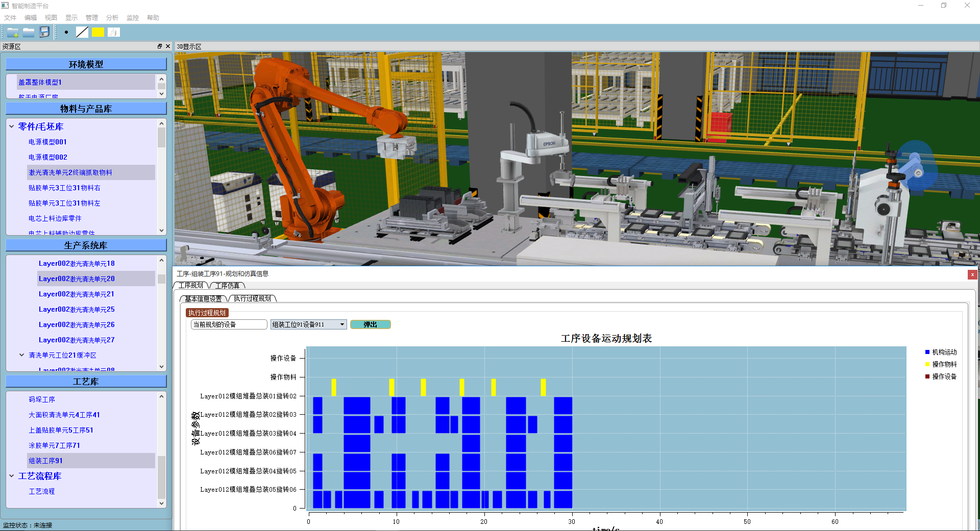This screenshot has width=980, height=531.
Task: Click the 3D coordinate cube icon
Action: [x=113, y=32]
